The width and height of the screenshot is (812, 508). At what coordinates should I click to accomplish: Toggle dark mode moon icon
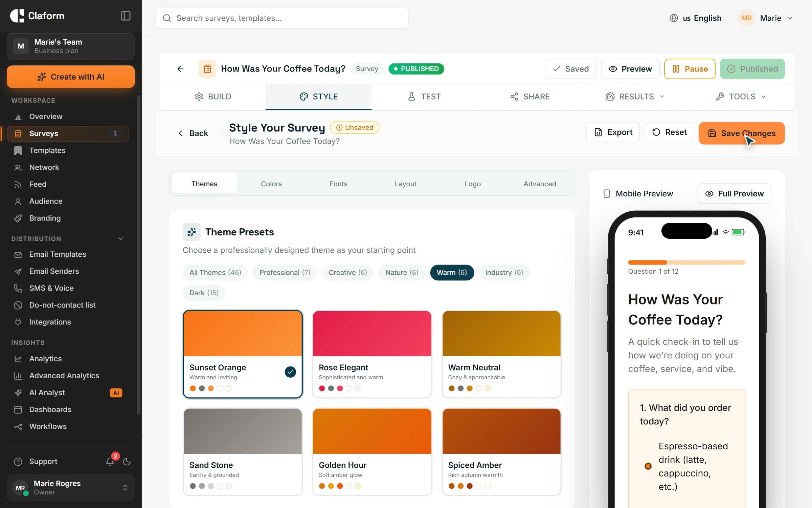click(127, 461)
